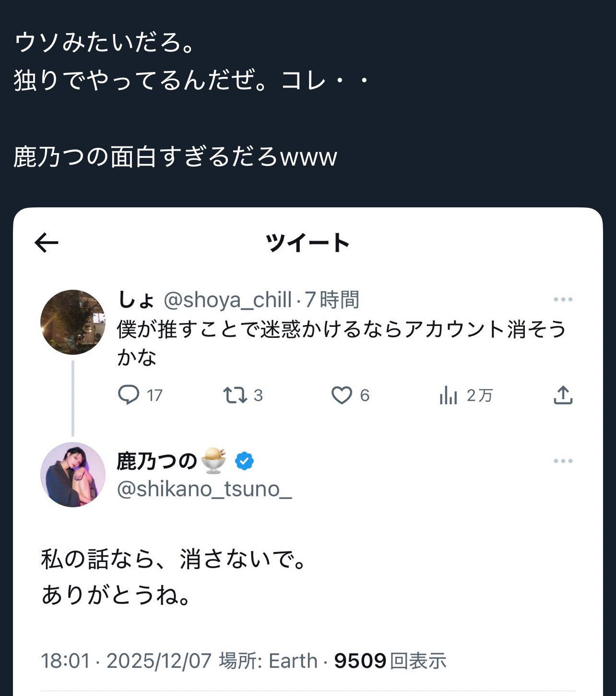Open more options for 鹿乃つの's tweet
616x696 pixels.
pyautogui.click(x=563, y=461)
